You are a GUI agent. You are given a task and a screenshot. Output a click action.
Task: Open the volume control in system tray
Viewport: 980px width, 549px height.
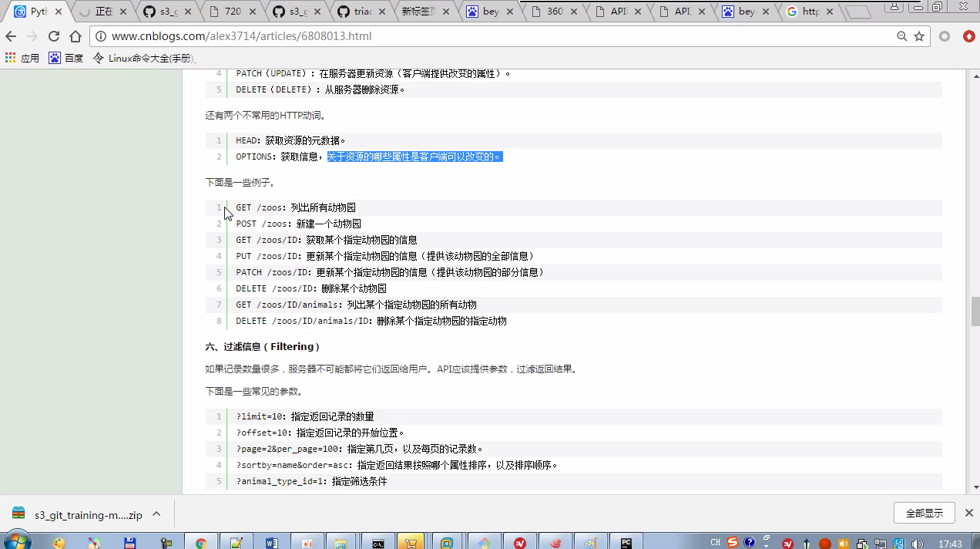(917, 543)
